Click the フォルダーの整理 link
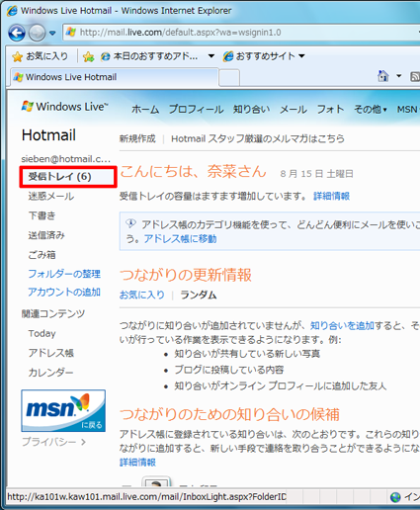 tap(64, 274)
